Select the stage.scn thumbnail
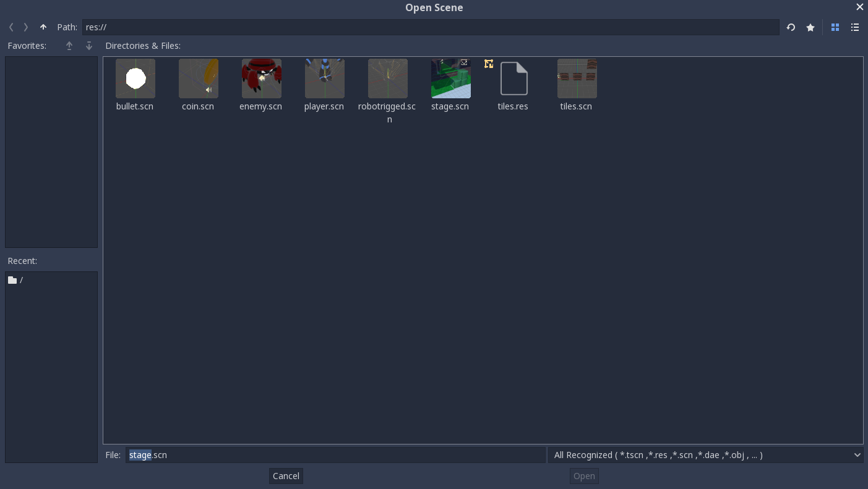This screenshot has width=868, height=489. pos(451,79)
